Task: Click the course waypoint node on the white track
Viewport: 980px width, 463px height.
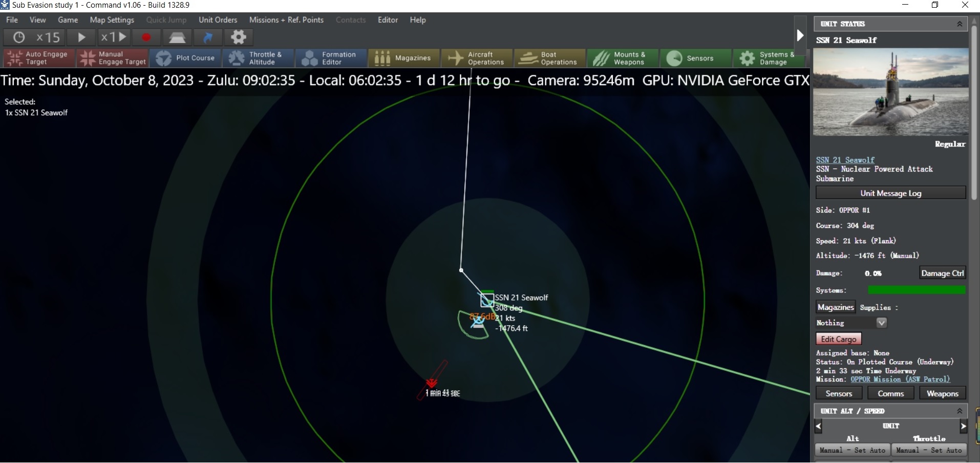Action: [x=461, y=270]
